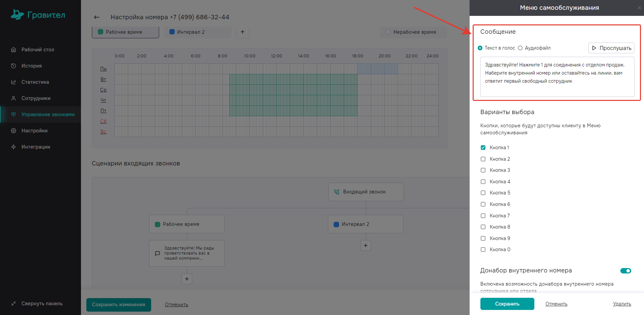The width and height of the screenshot is (644, 315).
Task: Click the Удалить link
Action: tap(622, 304)
